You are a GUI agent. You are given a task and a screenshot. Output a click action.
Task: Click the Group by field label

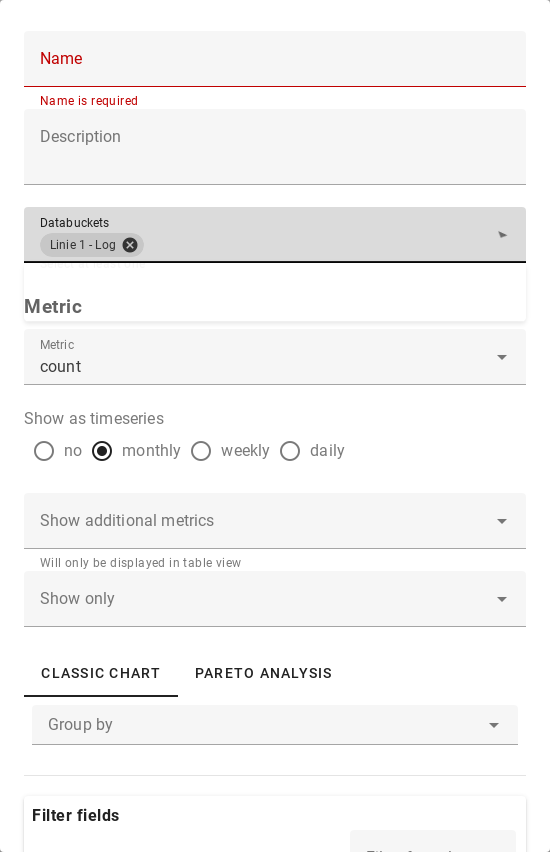(x=80, y=724)
